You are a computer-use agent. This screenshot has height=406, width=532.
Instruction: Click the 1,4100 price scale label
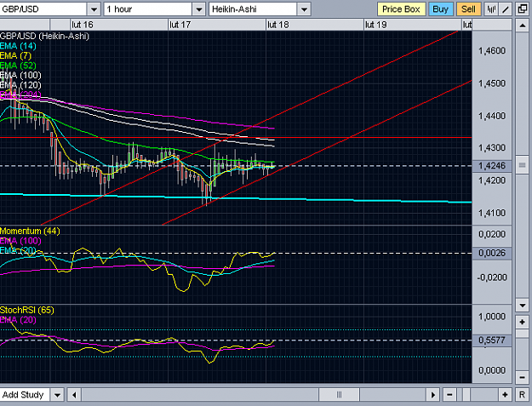click(492, 213)
